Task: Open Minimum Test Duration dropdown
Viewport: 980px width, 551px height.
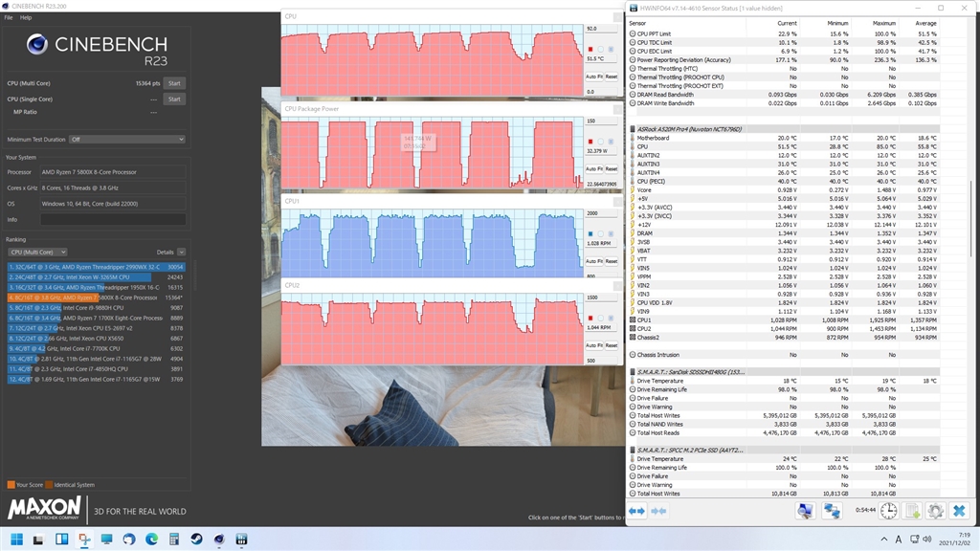Action: click(x=127, y=140)
